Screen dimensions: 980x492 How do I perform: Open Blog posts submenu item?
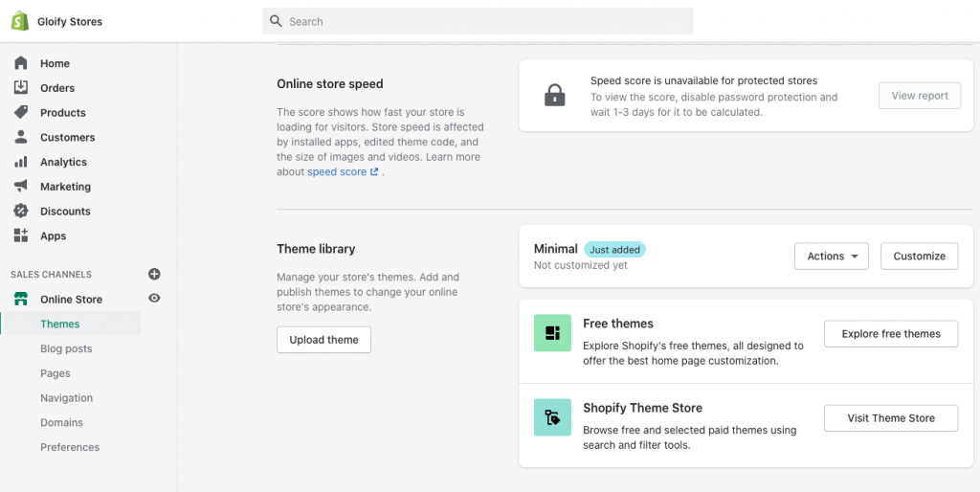pyautogui.click(x=66, y=348)
